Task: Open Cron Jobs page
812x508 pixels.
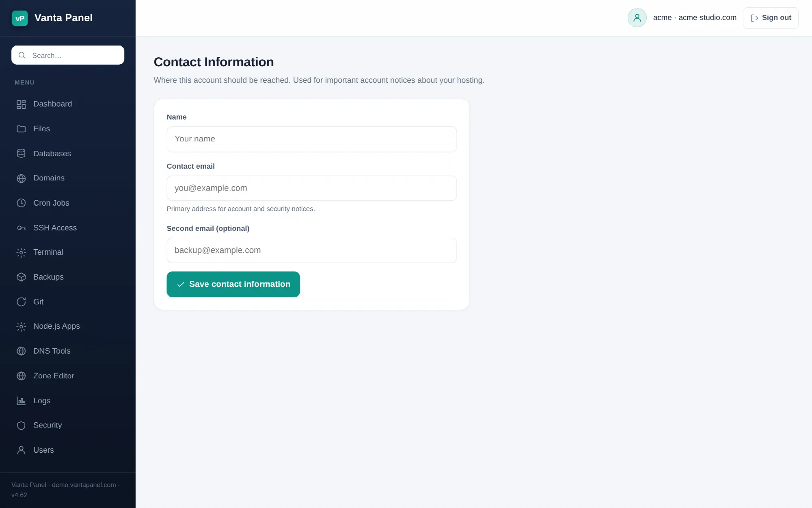Action: 68,203
